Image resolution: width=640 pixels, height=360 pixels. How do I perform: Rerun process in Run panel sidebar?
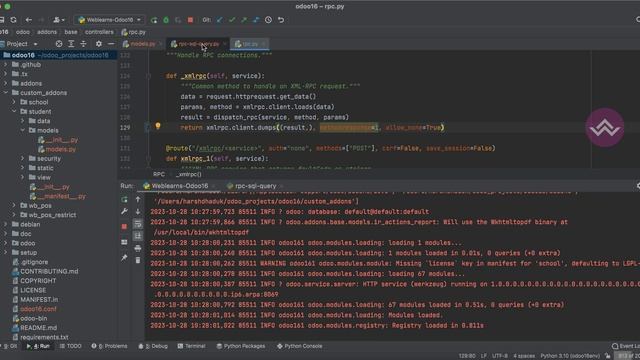tap(124, 200)
